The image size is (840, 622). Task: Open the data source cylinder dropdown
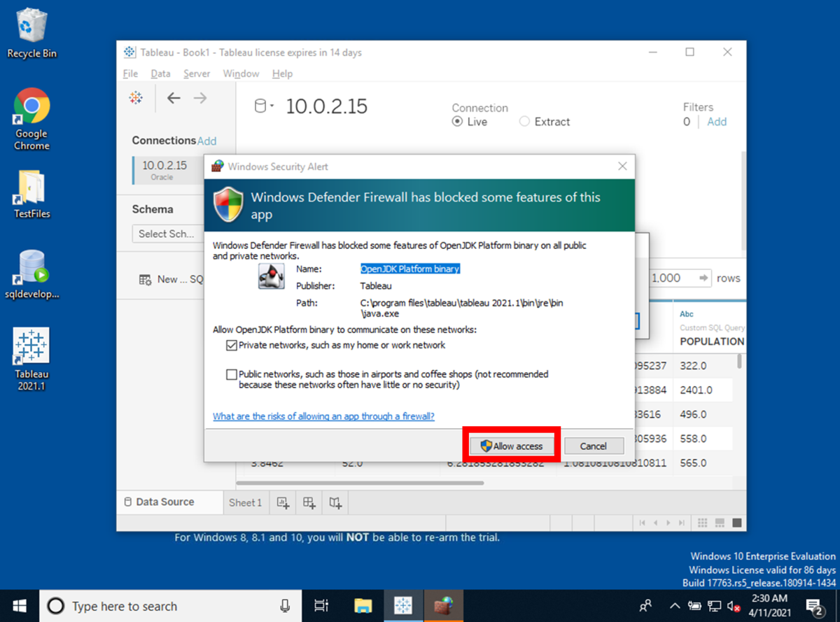[x=263, y=106]
